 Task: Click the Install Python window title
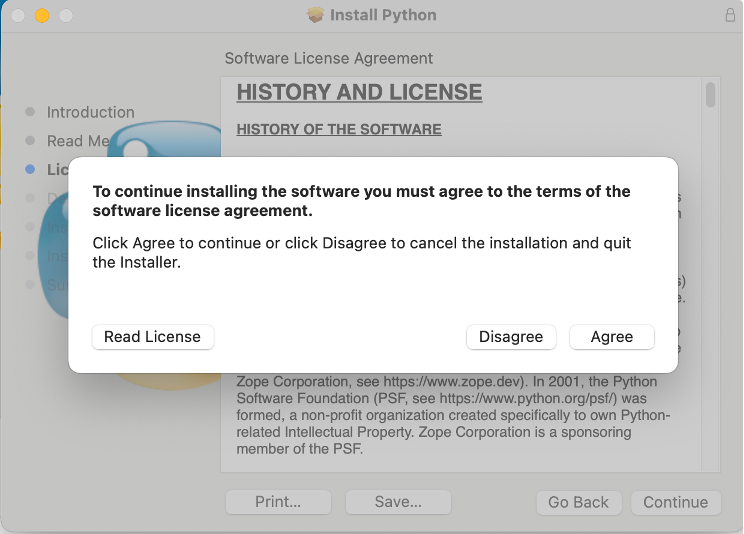tap(383, 15)
